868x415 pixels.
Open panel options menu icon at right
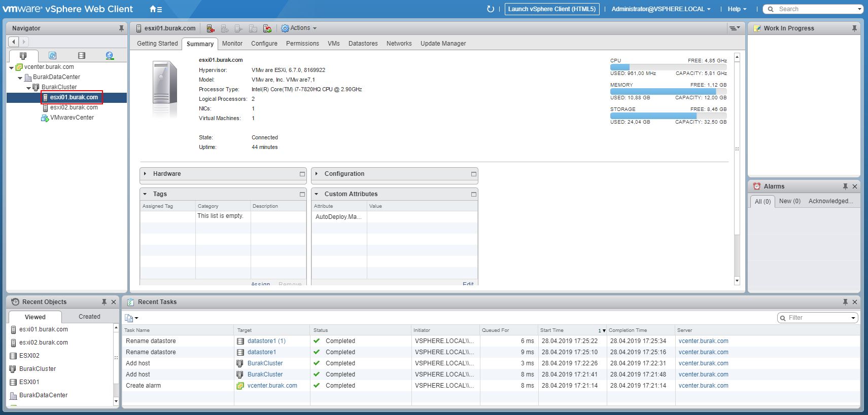pos(734,28)
